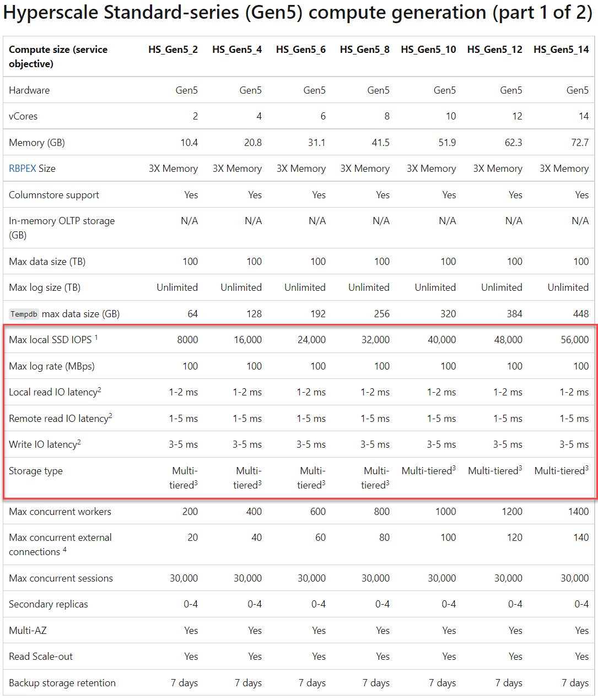Screen dimensions: 598x700
Task: Click the Max log rate (MBps) label
Action: click(x=52, y=366)
